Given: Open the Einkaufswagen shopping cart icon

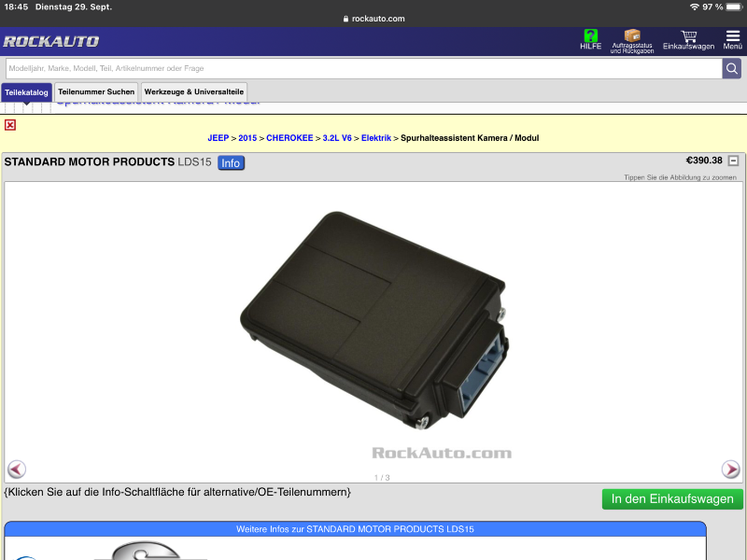Looking at the screenshot, I should 688,40.
